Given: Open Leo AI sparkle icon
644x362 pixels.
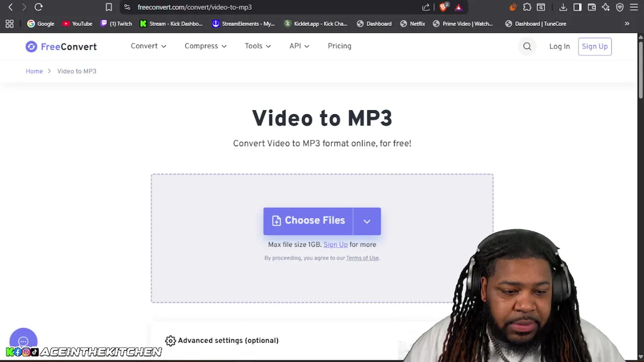Looking at the screenshot, I should tap(606, 7).
